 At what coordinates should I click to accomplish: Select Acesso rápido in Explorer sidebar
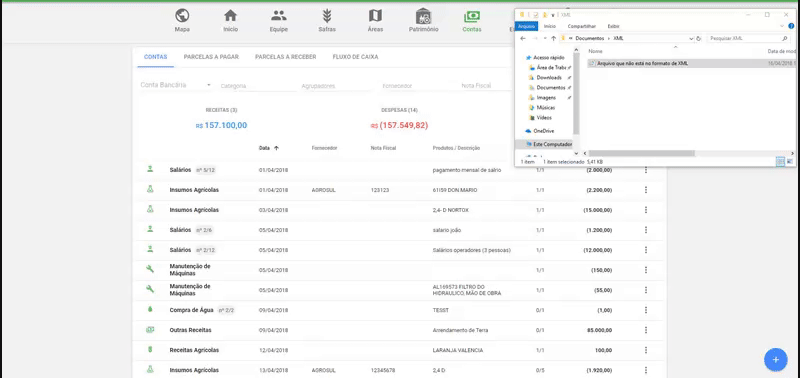click(548, 58)
